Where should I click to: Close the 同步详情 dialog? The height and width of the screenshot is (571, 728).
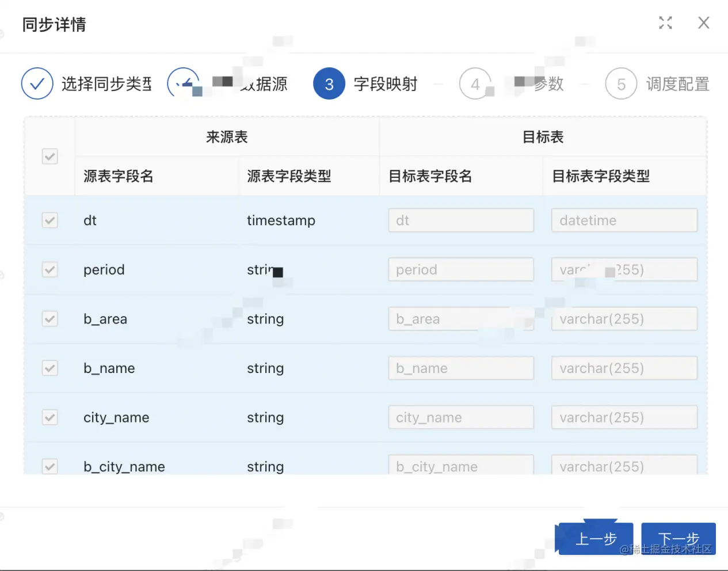[703, 23]
